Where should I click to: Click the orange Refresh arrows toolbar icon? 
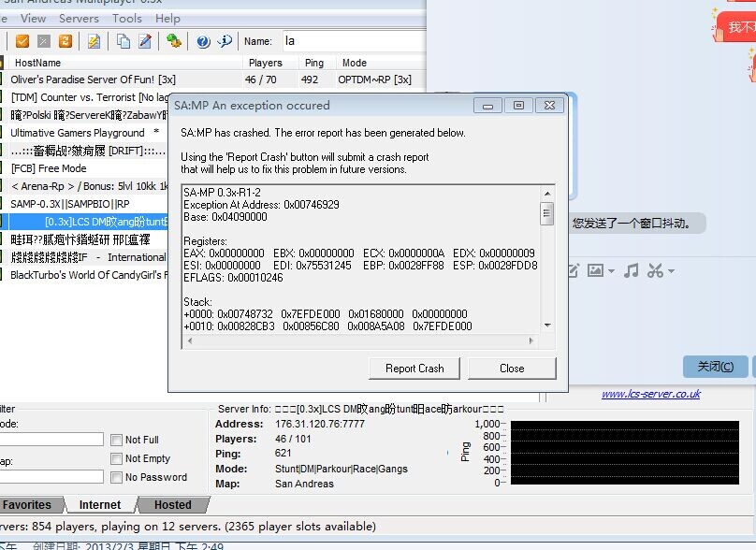pyautogui.click(x=65, y=41)
